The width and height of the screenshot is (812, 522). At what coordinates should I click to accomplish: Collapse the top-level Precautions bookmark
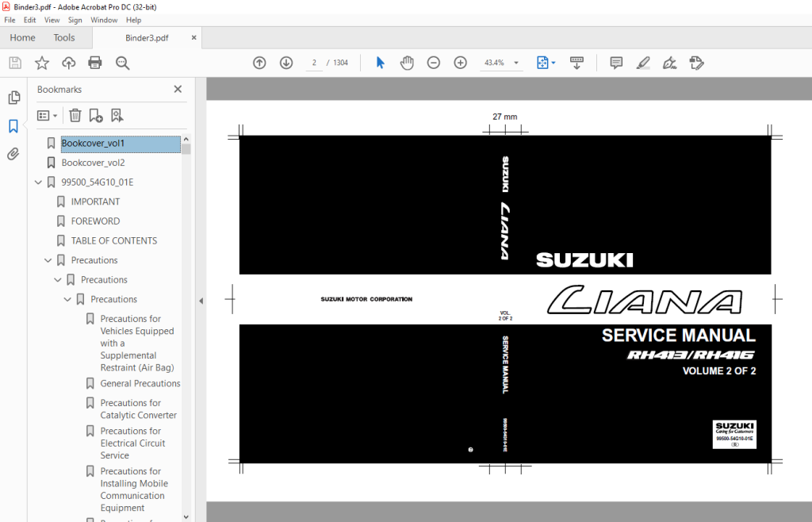click(48, 260)
